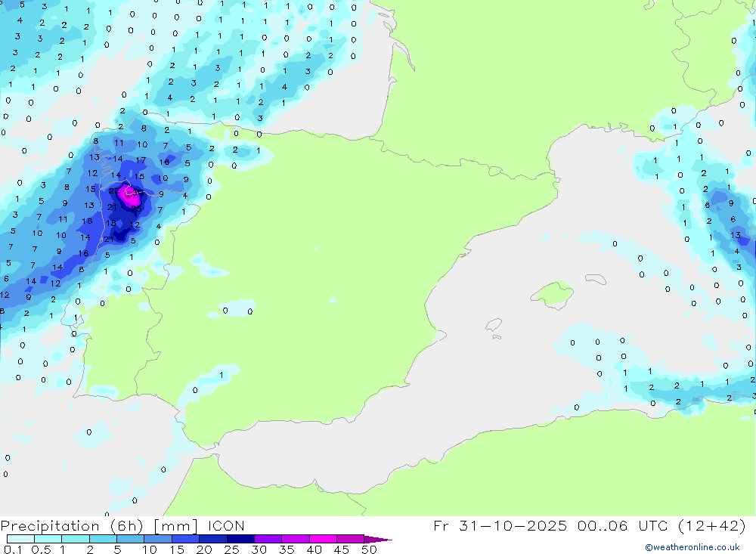Click the '0.1' legend scale value
This screenshot has width=756, height=554.
click(13, 549)
